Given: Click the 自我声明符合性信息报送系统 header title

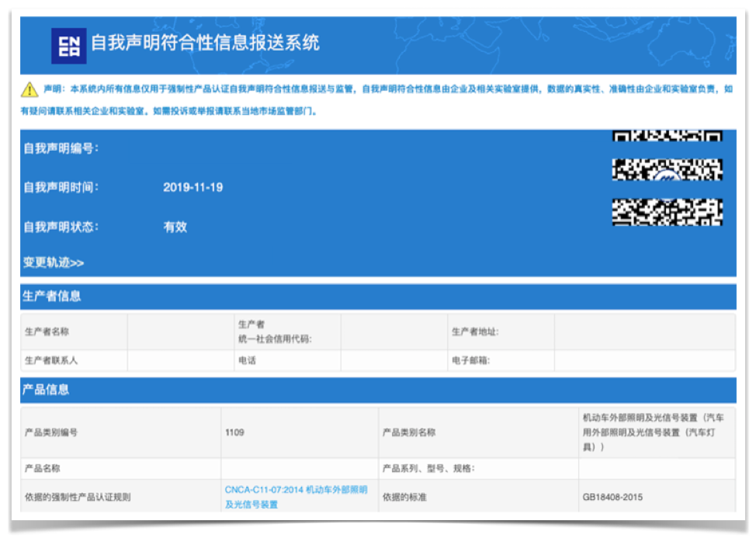Looking at the screenshot, I should pyautogui.click(x=205, y=43).
